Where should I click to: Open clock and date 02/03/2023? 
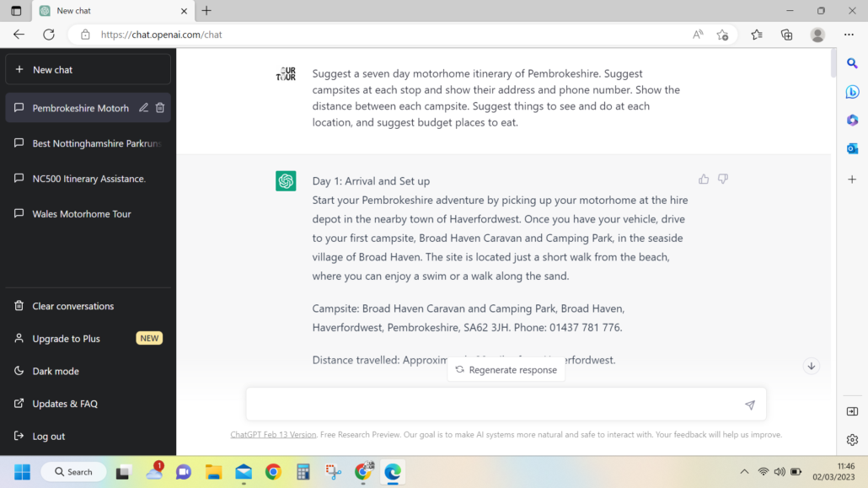click(833, 471)
